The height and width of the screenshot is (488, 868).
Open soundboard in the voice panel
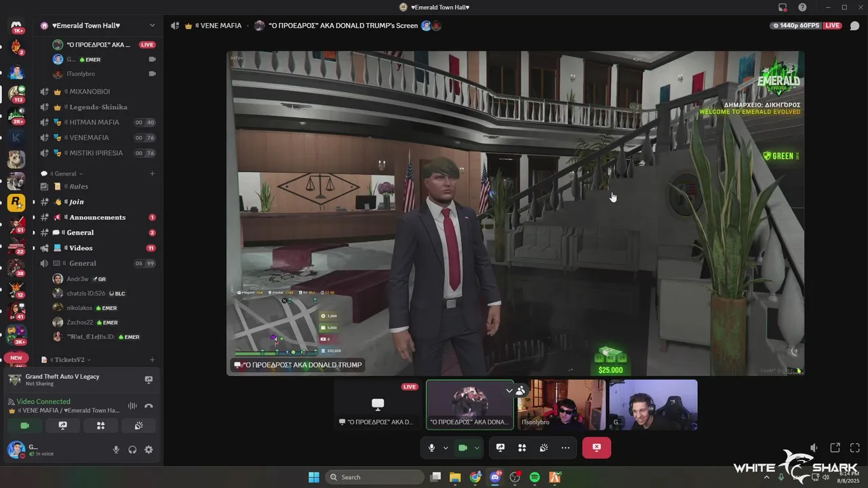pyautogui.click(x=138, y=426)
